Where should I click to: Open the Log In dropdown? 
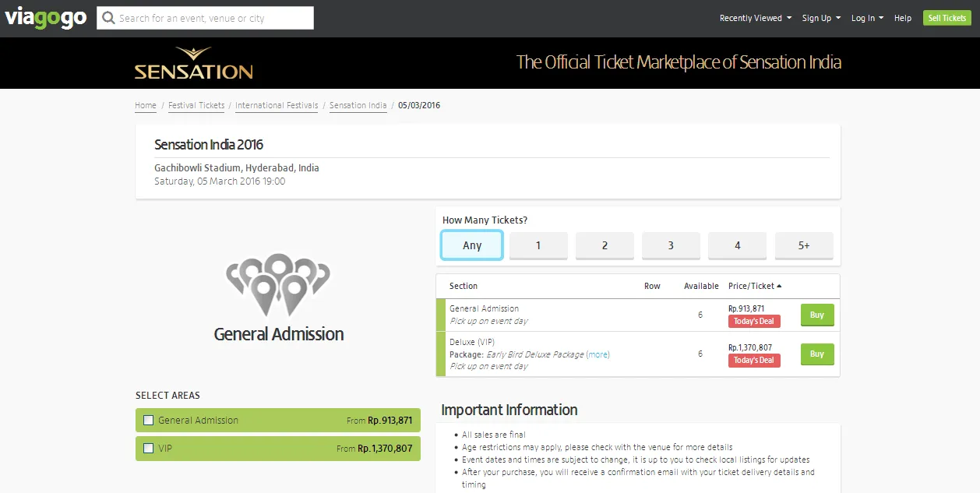(x=866, y=18)
